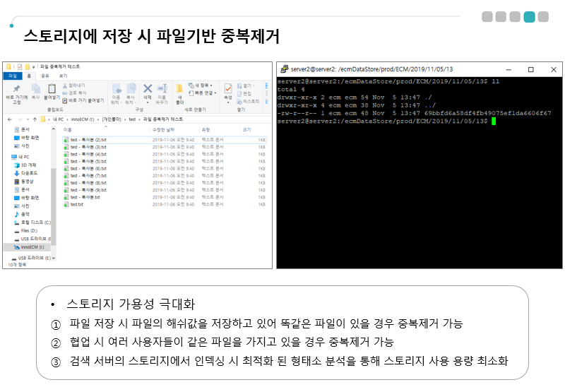
Task: Click the 새 폴더 (New folder) icon
Action: [179, 91]
